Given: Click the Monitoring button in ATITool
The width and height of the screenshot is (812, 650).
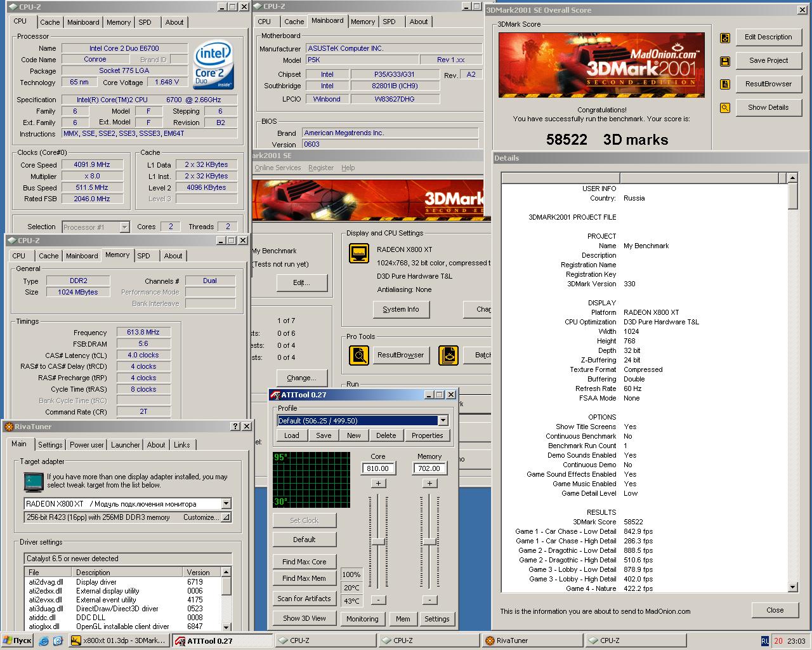Looking at the screenshot, I should coord(362,619).
